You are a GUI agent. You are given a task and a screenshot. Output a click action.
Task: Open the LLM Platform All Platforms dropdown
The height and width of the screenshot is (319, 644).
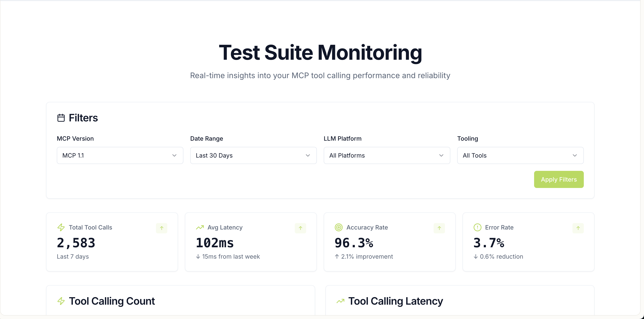pyautogui.click(x=387, y=155)
